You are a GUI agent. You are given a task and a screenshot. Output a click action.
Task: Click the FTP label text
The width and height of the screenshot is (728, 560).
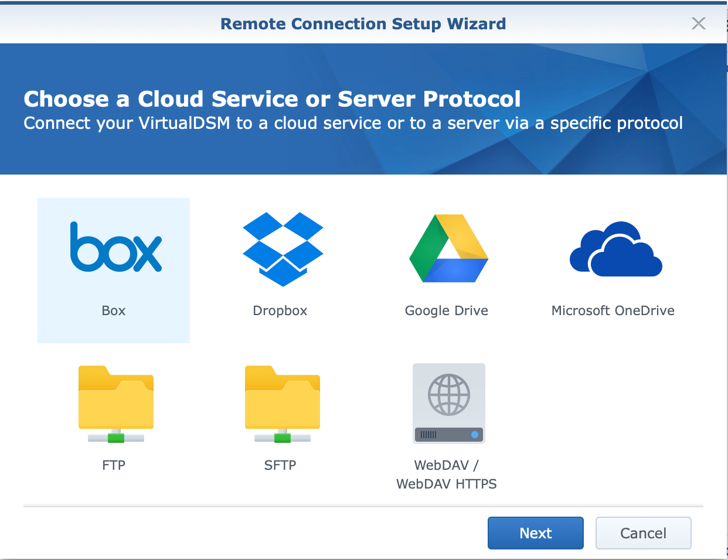click(x=114, y=465)
